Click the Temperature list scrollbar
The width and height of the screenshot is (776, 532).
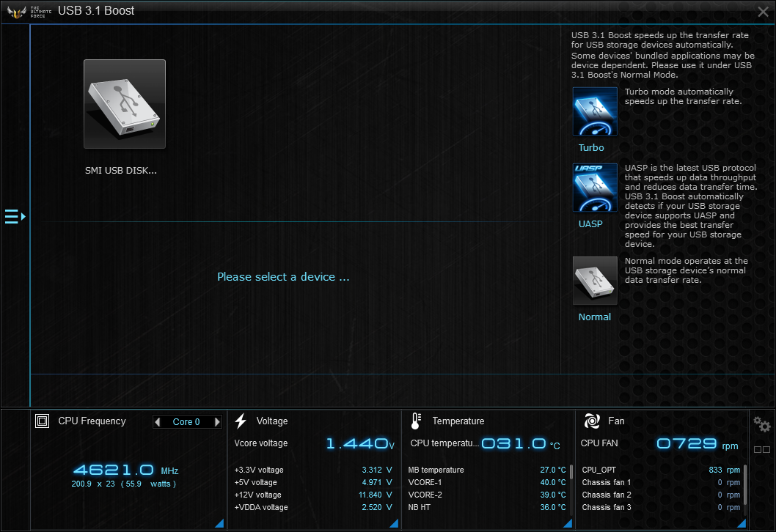[571, 472]
